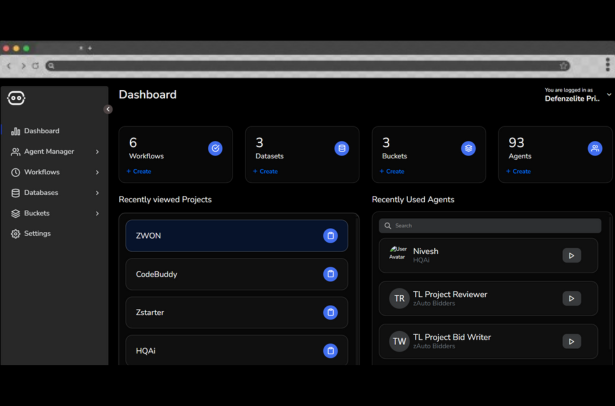The height and width of the screenshot is (406, 615).
Task: Select the Nivesh agent name
Action: [x=426, y=251]
